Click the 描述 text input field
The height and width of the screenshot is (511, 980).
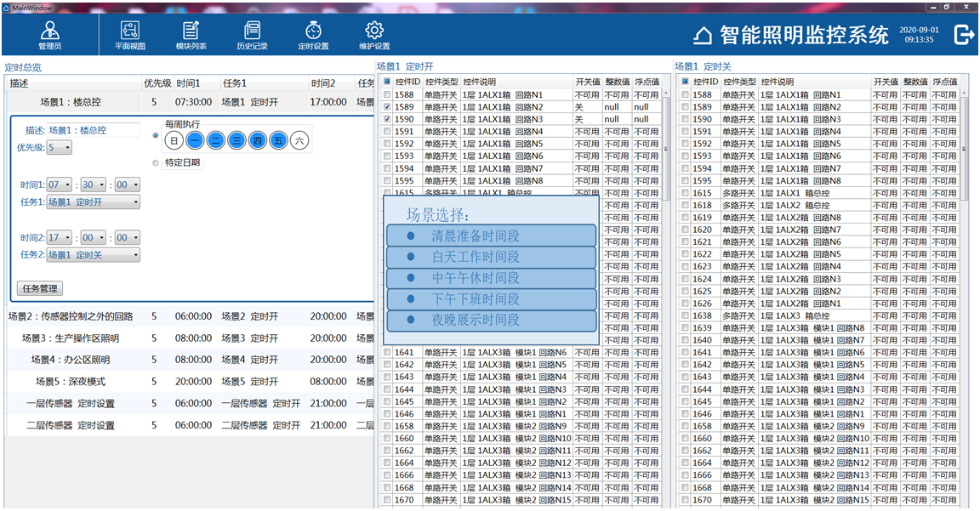tap(94, 131)
